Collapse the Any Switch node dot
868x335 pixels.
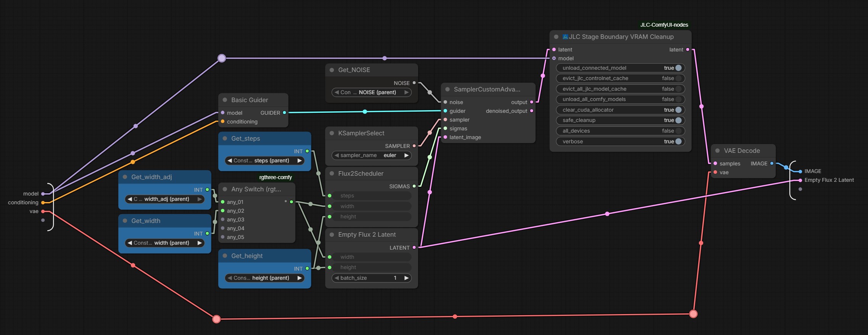click(x=225, y=189)
